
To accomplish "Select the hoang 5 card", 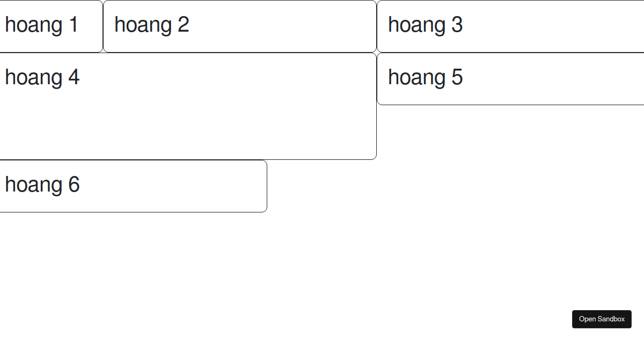I will tap(510, 79).
